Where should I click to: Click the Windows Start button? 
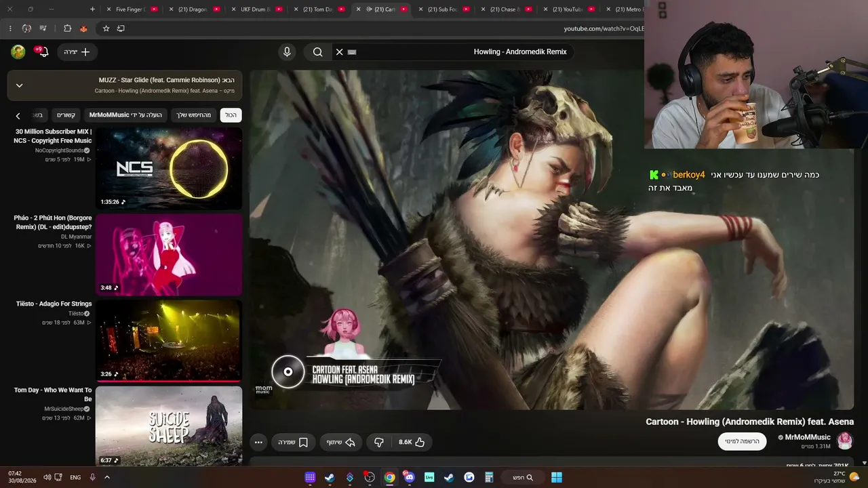point(557,477)
